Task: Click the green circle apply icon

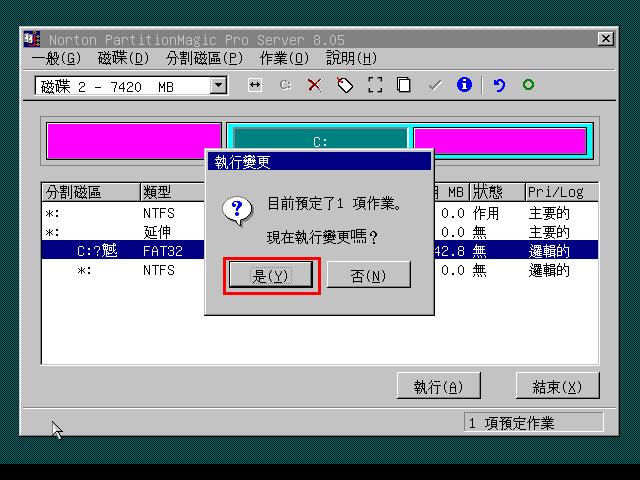Action: (528, 85)
